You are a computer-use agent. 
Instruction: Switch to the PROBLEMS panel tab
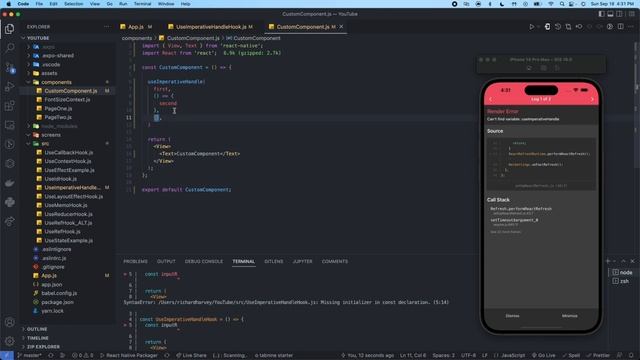(x=136, y=261)
